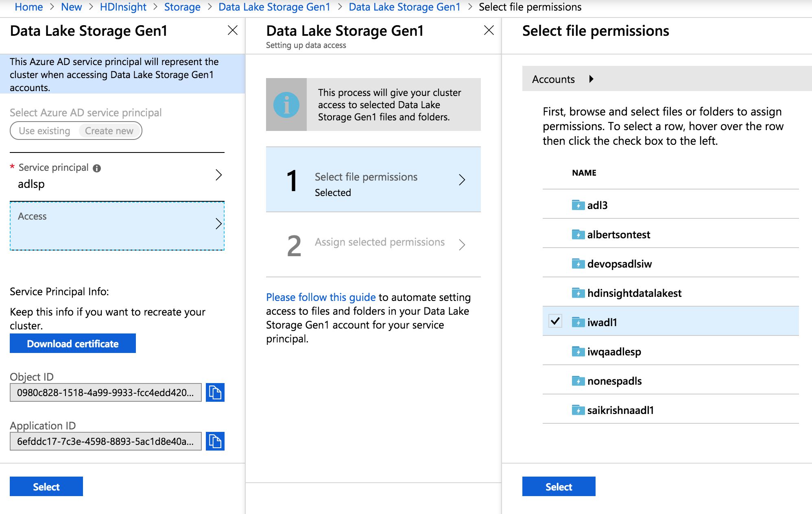
Task: Open the albertsontest account
Action: click(x=618, y=234)
